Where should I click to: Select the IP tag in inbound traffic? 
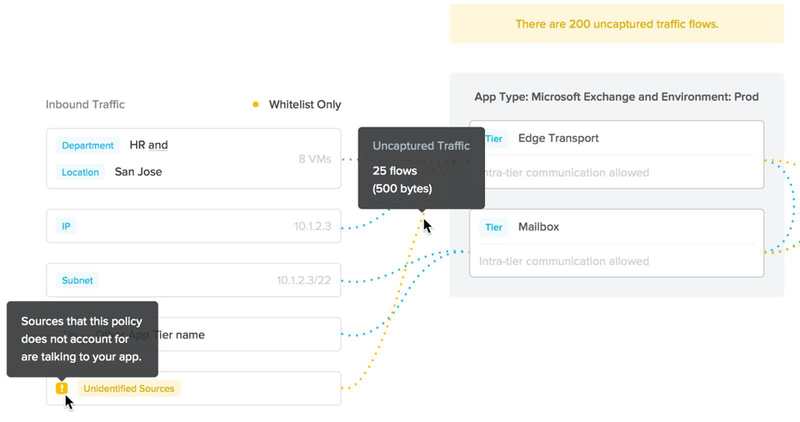coord(66,226)
